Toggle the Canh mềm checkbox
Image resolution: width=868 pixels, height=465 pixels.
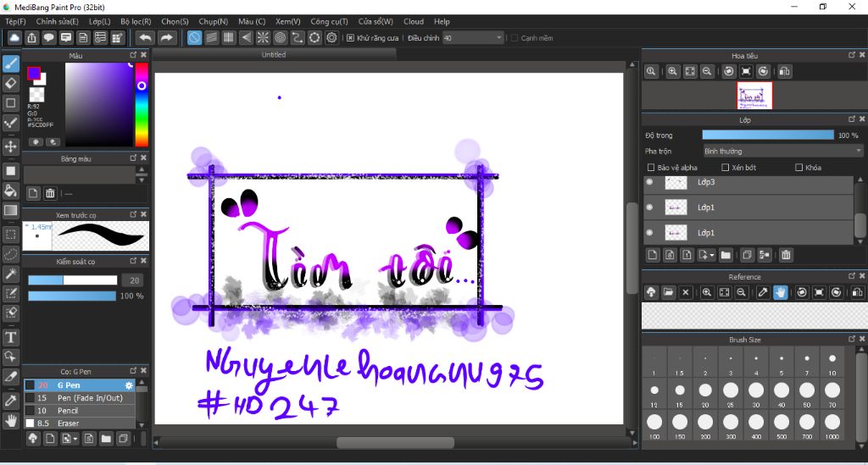click(x=515, y=38)
